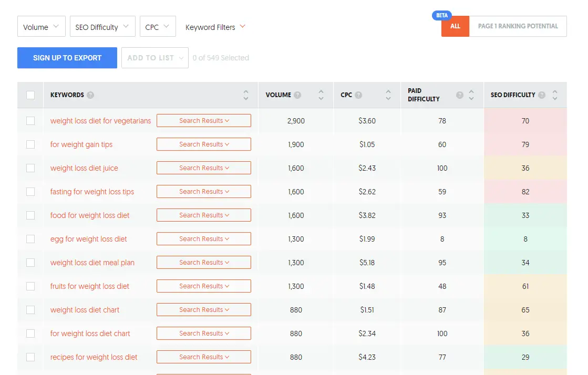Tick checkbox for egg for weight loss diet
This screenshot has width=588, height=375.
tap(30, 239)
